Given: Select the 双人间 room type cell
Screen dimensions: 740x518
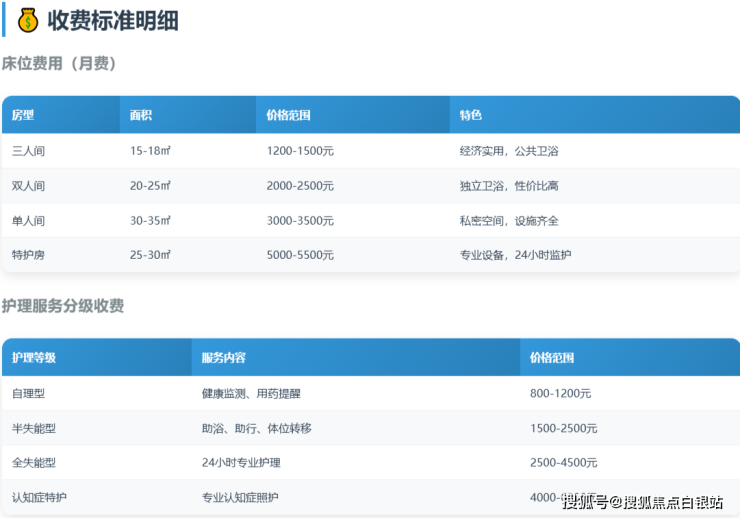Looking at the screenshot, I should [x=28, y=186].
